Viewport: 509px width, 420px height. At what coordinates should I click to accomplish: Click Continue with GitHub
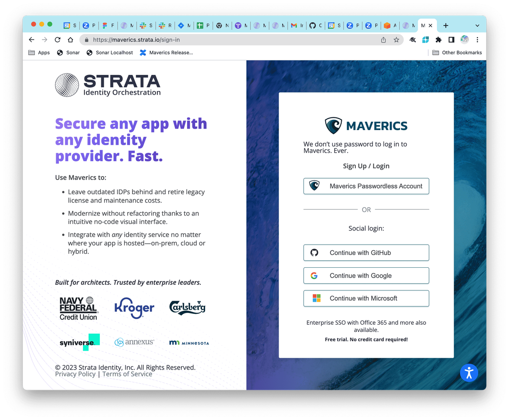point(366,253)
